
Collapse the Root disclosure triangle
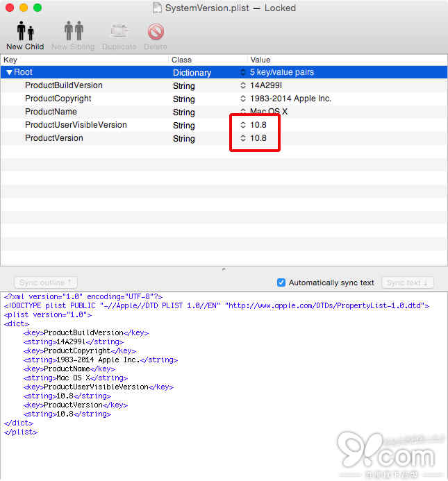tap(9, 72)
